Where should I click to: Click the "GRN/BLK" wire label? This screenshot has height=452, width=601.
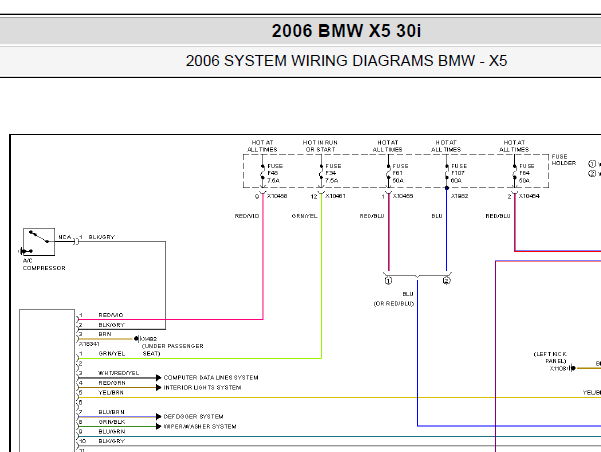[112, 422]
